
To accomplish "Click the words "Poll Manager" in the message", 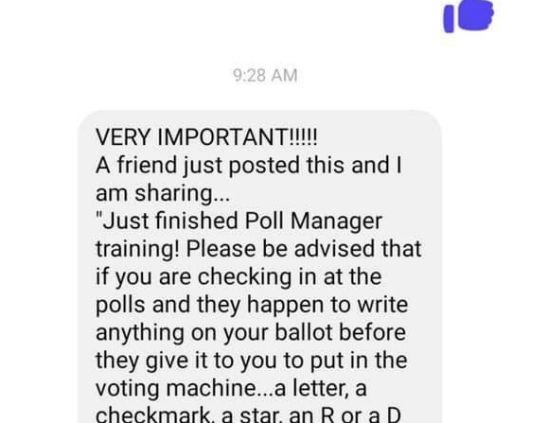I will (313, 221).
